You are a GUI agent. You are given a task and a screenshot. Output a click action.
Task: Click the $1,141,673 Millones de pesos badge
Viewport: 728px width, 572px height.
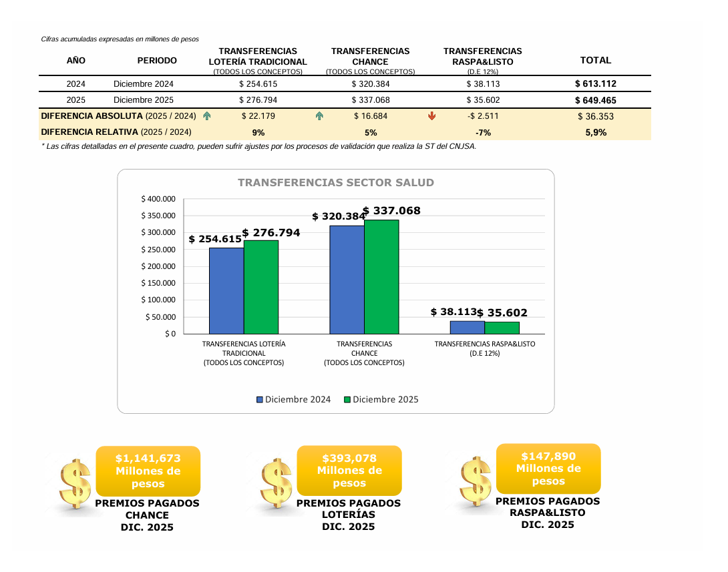pyautogui.click(x=148, y=471)
